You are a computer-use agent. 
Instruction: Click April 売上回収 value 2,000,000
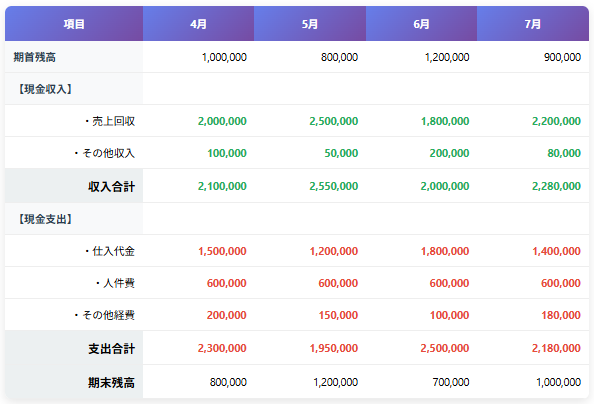click(x=222, y=121)
